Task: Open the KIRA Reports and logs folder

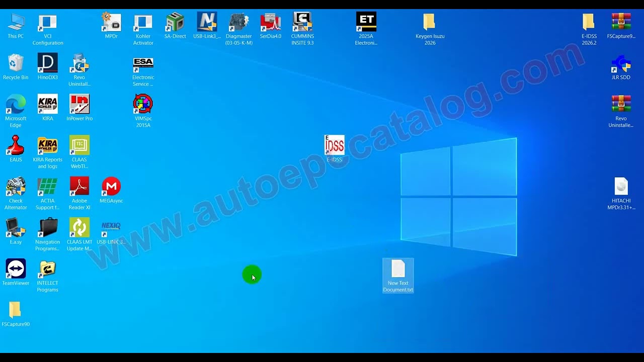Action: coord(48,152)
